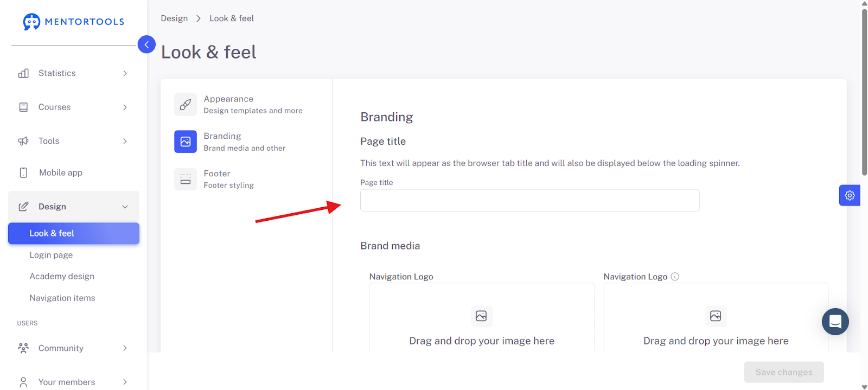Select the Look & feel submenu item
Image resolution: width=868 pixels, height=390 pixels.
tap(74, 233)
